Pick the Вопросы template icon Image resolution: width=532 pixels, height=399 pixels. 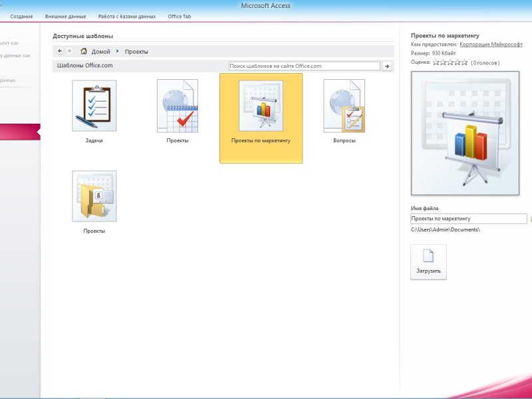coord(344,106)
